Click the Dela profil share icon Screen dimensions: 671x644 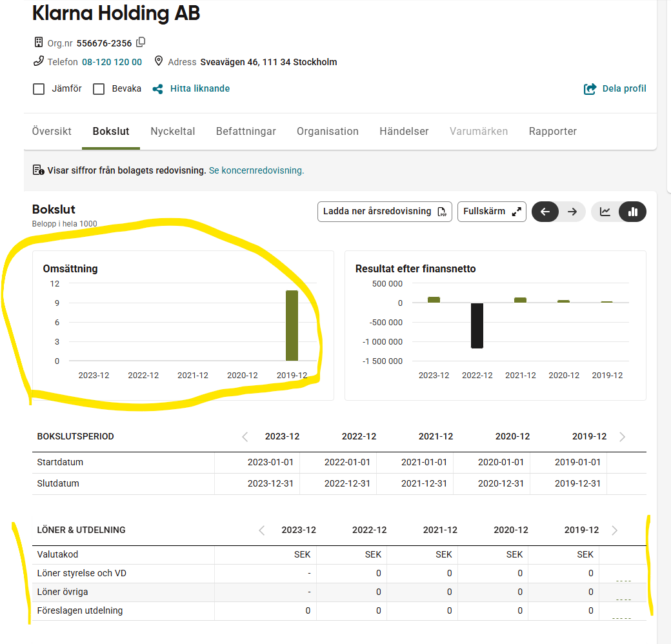(x=590, y=89)
